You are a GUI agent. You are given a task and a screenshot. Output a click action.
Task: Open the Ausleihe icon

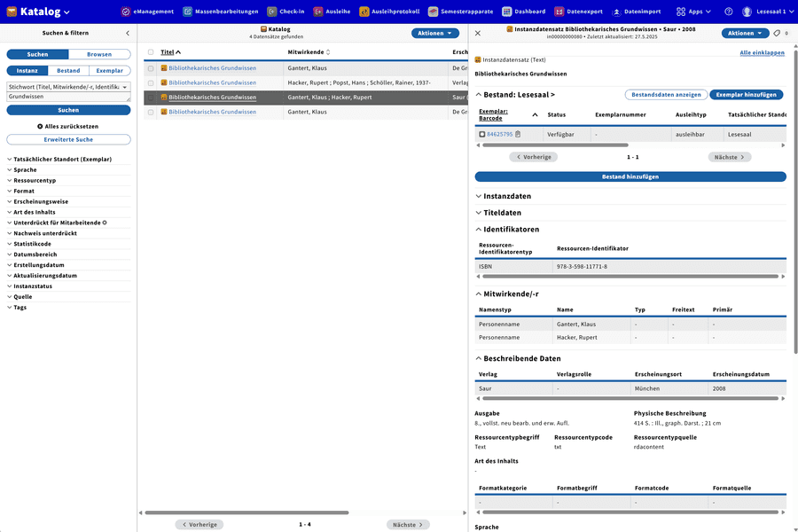(x=318, y=12)
